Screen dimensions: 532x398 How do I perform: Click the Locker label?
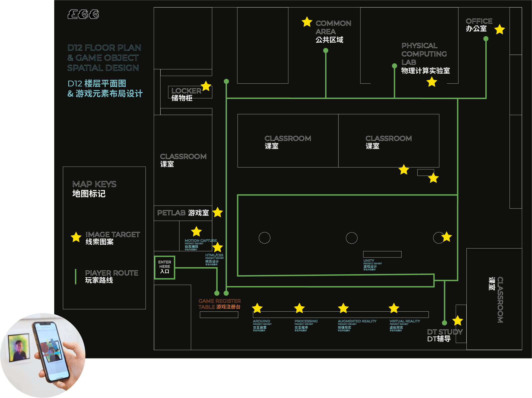186,94
